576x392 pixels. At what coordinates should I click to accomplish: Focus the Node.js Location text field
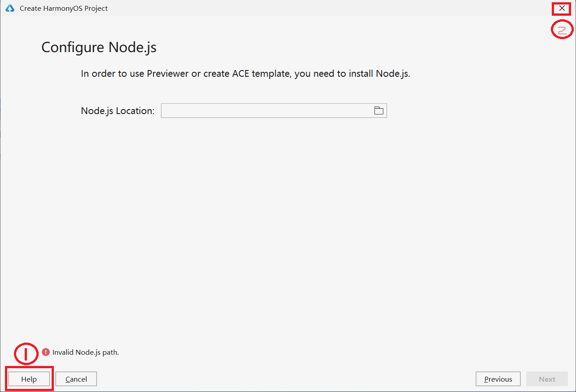(266, 110)
